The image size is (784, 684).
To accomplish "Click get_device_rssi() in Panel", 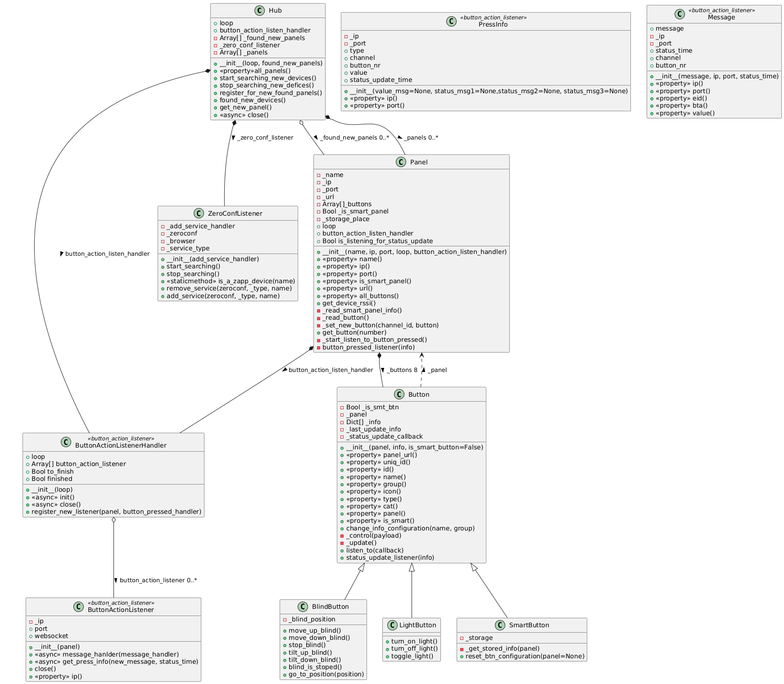I will coord(349,303).
